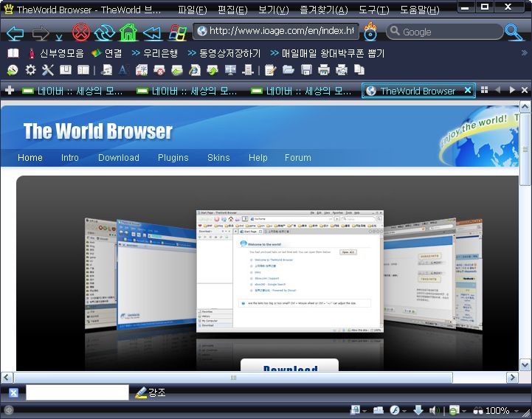The image size is (532, 419).
Task: Open the Download navigation link
Action: coord(119,158)
